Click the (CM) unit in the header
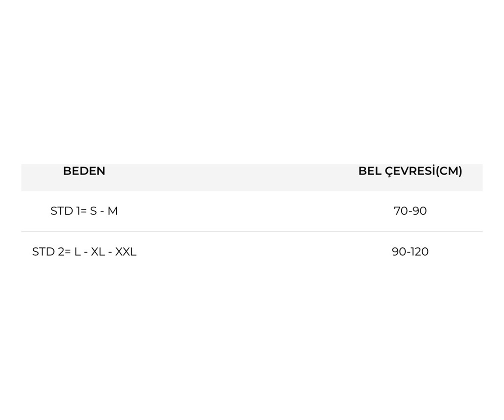This screenshot has width=504, height=420. tap(449, 171)
